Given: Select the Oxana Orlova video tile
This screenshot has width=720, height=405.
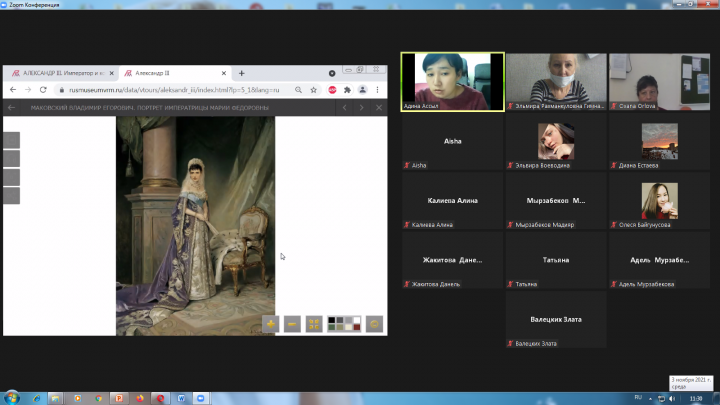Looking at the screenshot, I should [659, 82].
